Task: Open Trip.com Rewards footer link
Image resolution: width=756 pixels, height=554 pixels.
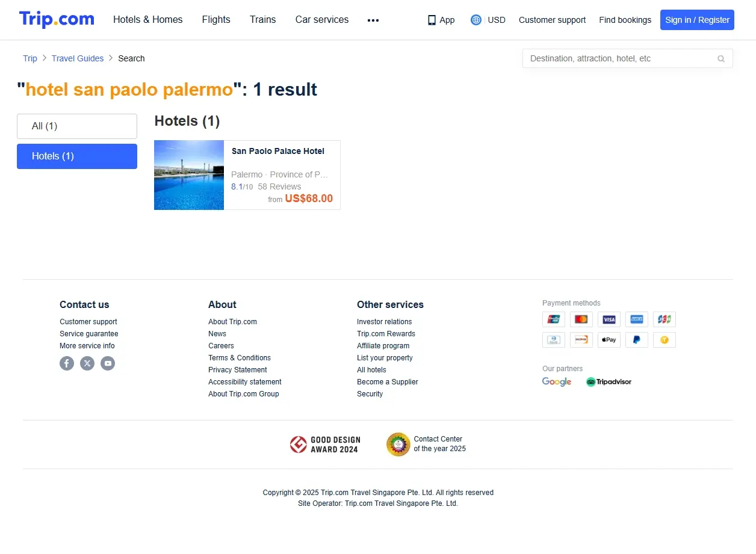Action: click(x=386, y=334)
